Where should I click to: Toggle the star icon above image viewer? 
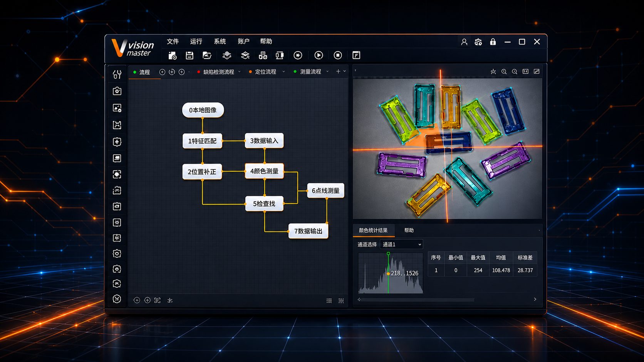coord(493,72)
